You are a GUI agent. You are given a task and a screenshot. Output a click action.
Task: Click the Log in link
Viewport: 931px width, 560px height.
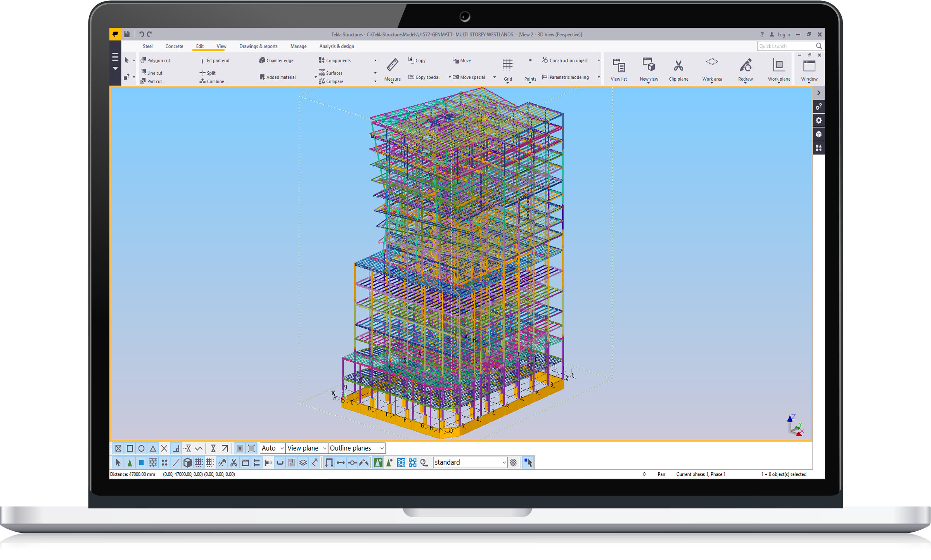tap(783, 35)
